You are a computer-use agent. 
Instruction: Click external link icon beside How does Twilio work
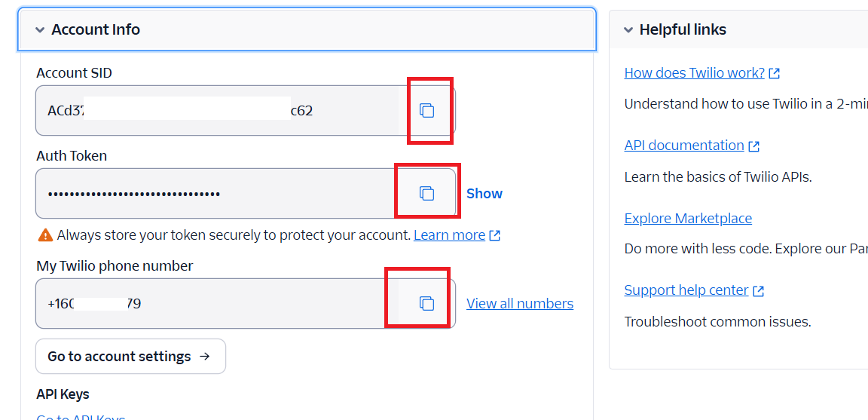[x=775, y=73]
